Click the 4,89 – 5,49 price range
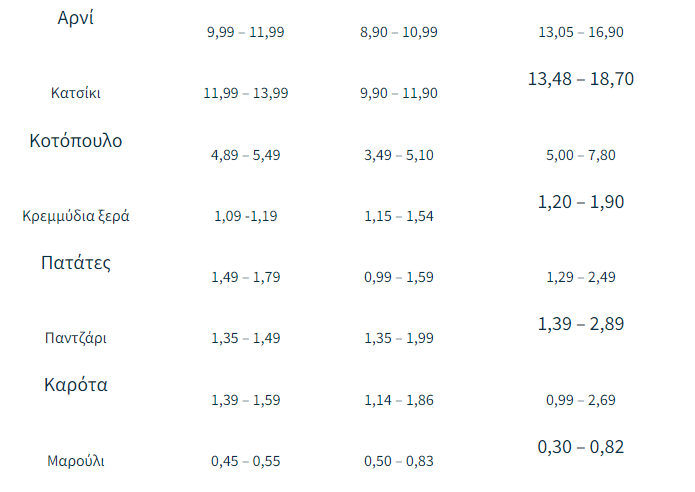Screen dimensions: 695x492 pos(246,155)
